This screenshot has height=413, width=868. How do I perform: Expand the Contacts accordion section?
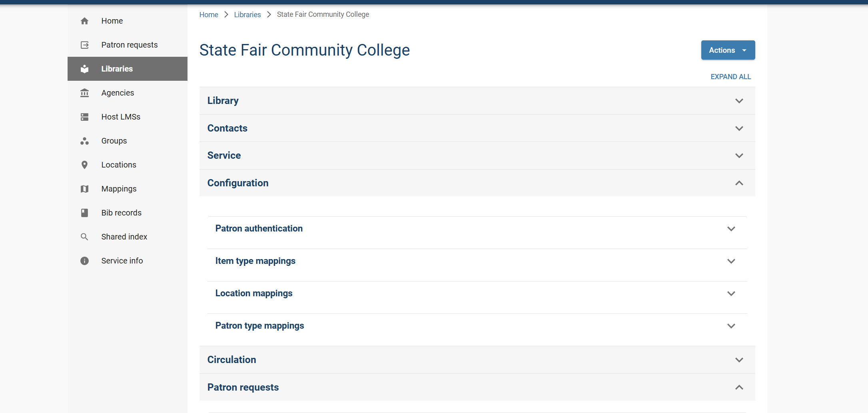pyautogui.click(x=477, y=128)
